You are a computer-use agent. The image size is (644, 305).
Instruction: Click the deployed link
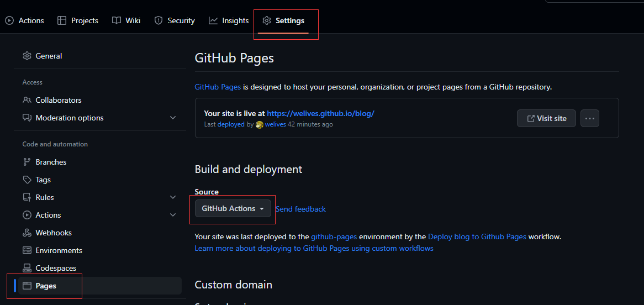click(x=231, y=124)
